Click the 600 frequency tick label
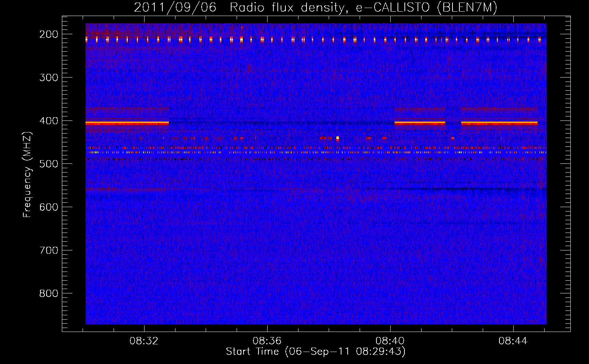Screen dimensions: 589x364 [x=49, y=207]
